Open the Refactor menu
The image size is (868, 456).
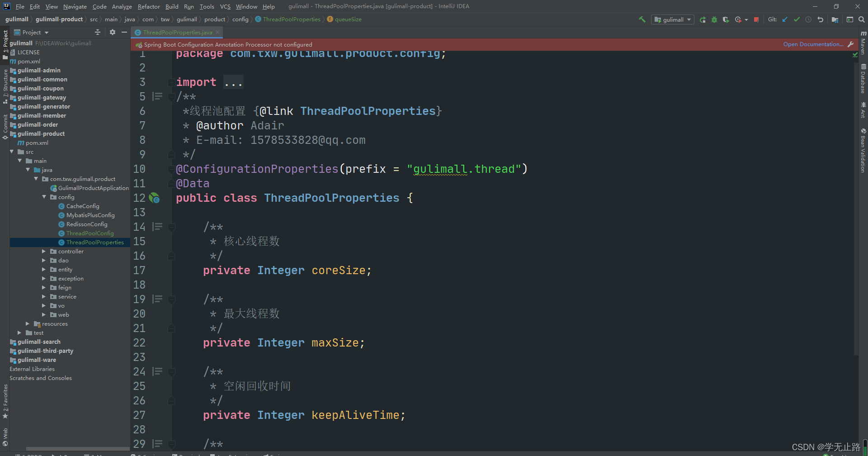[149, 6]
